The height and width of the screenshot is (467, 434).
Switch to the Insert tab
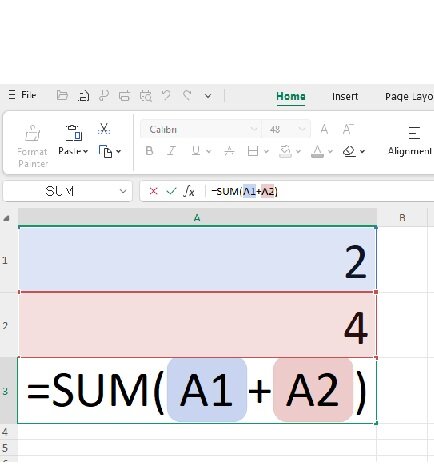tap(345, 96)
